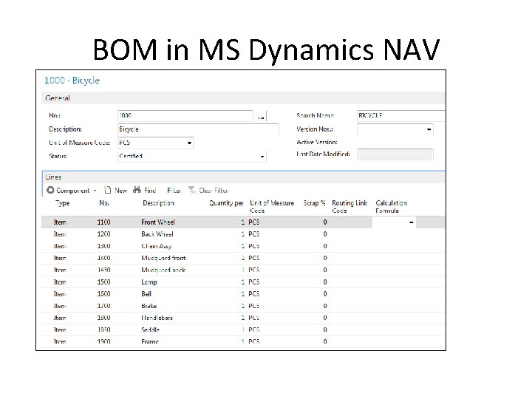This screenshot has width=532, height=399.
Task: Select the Back Wheel description cell
Action: (x=157, y=234)
